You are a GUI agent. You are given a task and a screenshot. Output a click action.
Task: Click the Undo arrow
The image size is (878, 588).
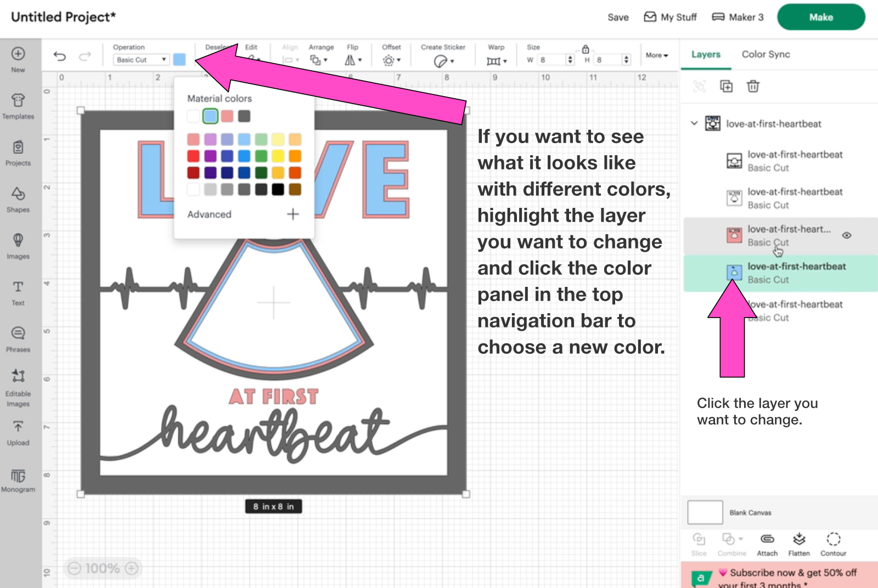point(60,56)
